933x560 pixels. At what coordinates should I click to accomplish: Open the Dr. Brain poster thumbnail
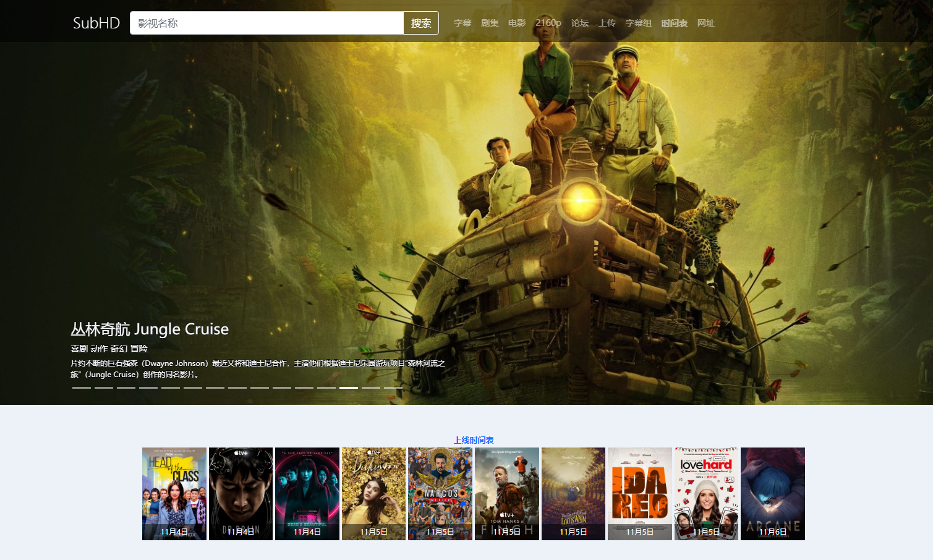tap(241, 494)
